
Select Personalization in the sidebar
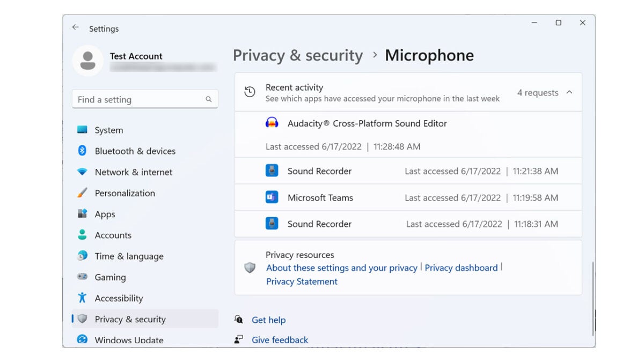pyautogui.click(x=145, y=193)
